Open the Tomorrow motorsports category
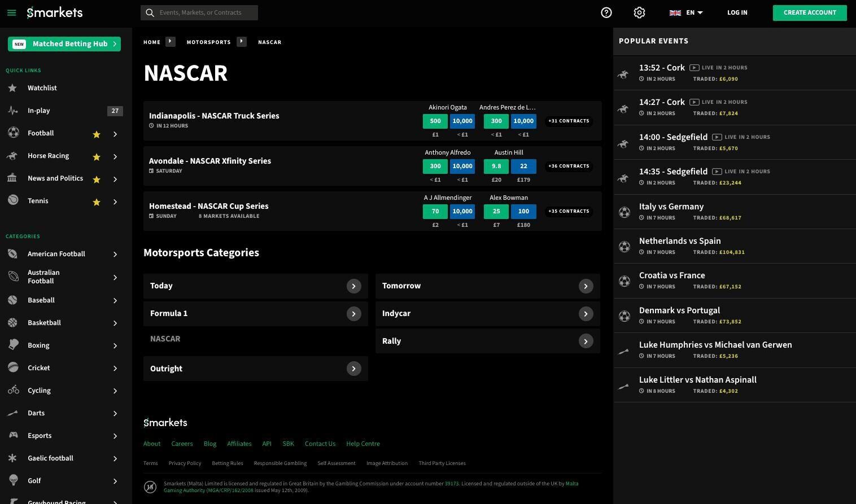Screen dimensions: 856x504 click(487, 286)
